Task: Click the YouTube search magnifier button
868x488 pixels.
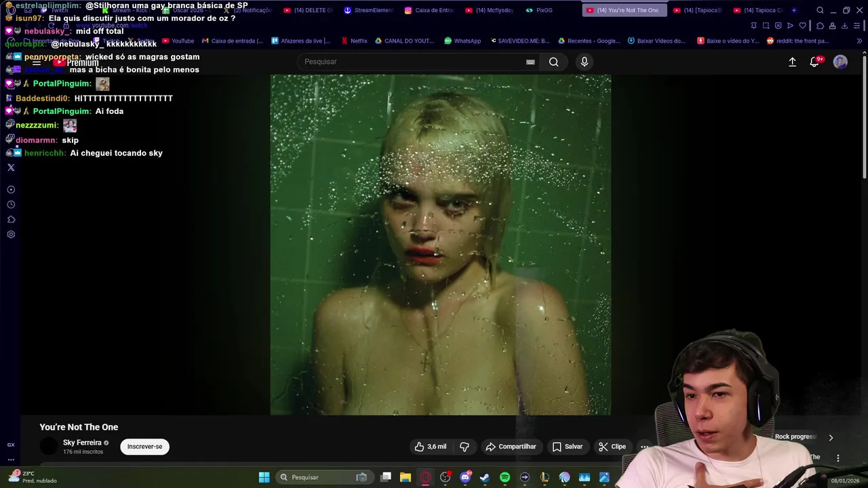Action: pyautogui.click(x=554, y=62)
